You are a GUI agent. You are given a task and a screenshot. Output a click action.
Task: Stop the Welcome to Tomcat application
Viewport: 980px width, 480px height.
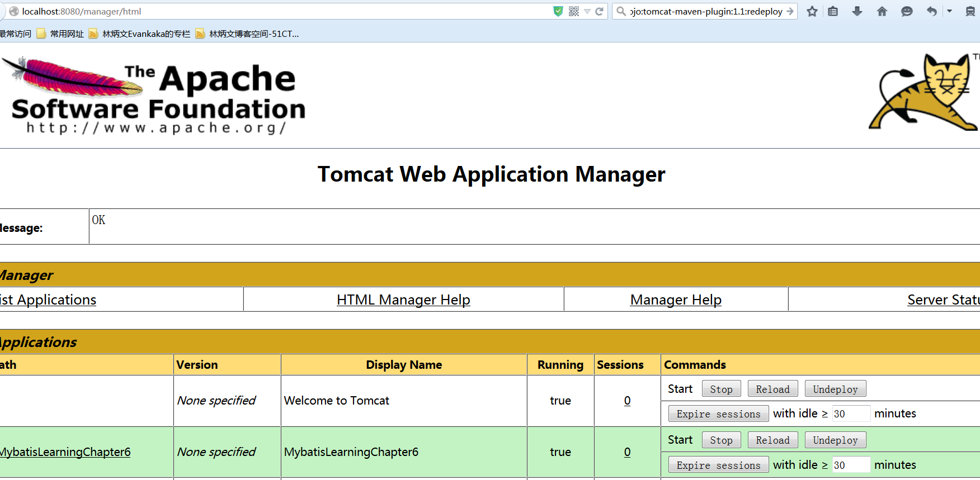pos(721,389)
